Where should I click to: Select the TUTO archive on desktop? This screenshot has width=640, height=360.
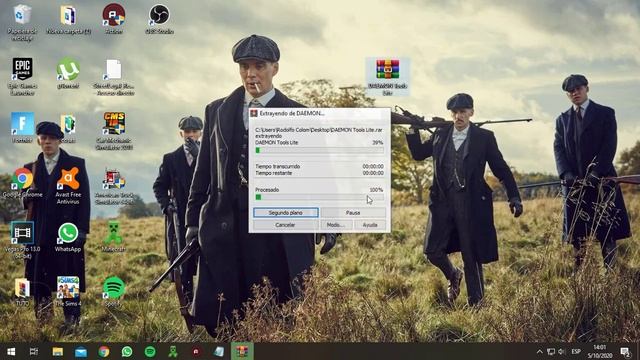point(22,291)
